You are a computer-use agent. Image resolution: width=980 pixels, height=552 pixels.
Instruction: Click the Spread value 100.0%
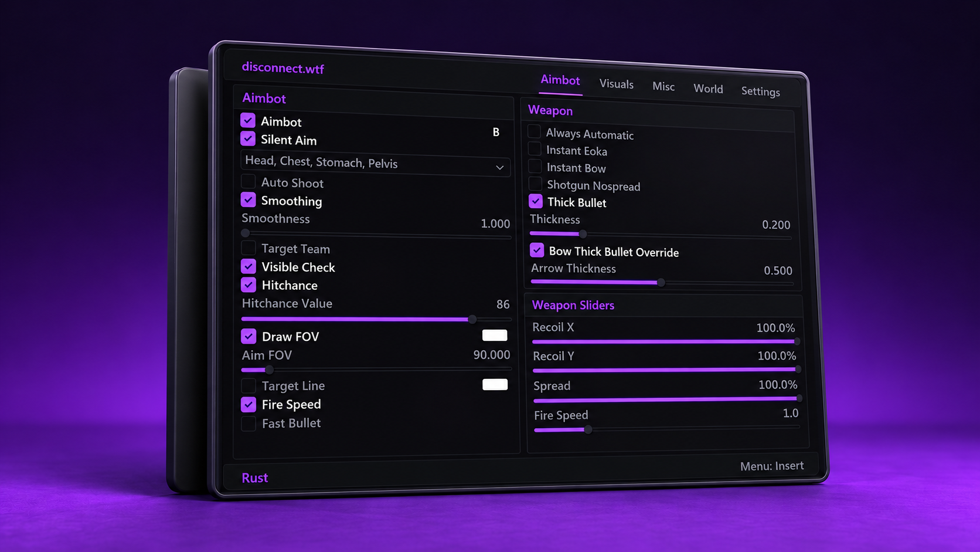point(778,385)
